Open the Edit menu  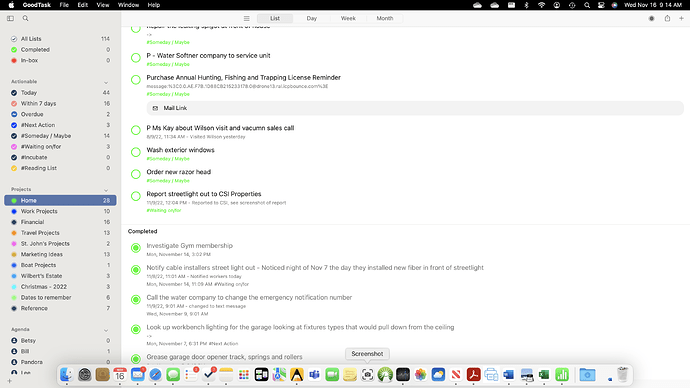[x=83, y=5]
